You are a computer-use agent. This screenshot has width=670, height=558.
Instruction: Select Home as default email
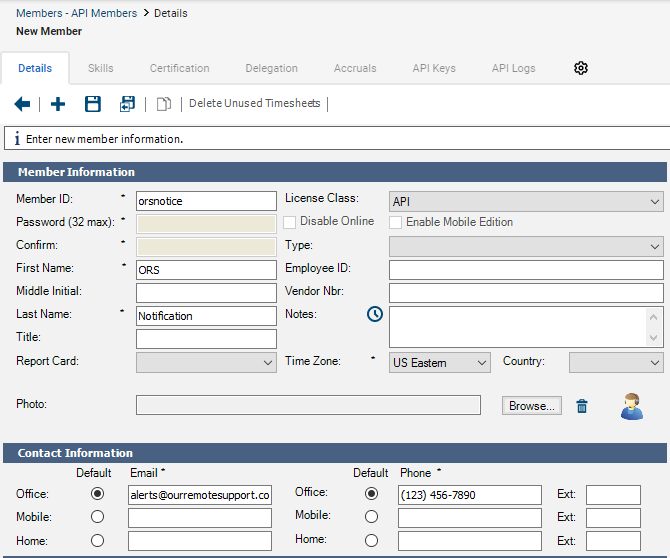[x=97, y=540]
